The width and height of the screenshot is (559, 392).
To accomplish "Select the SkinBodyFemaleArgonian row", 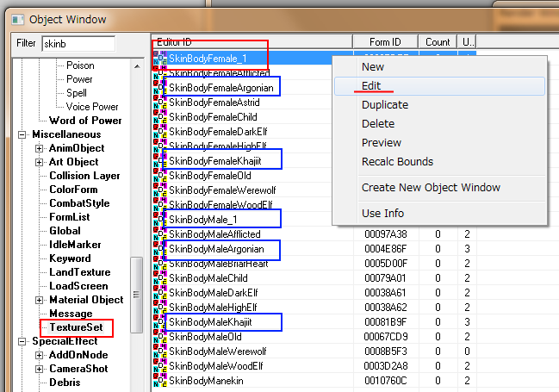I will point(221,88).
